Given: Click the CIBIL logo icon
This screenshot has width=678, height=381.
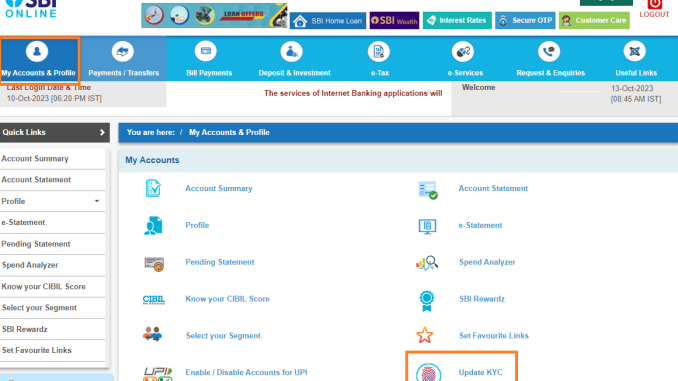Looking at the screenshot, I should [154, 299].
